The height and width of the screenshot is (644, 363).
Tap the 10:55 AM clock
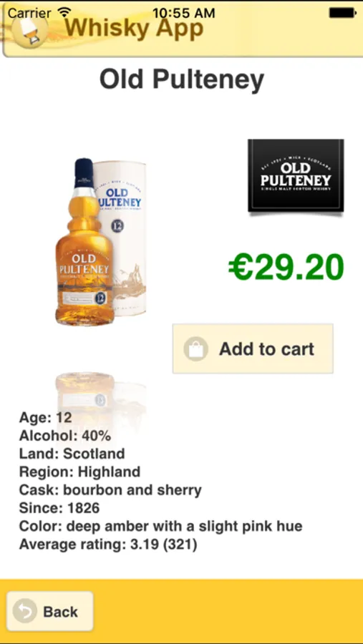point(183,13)
